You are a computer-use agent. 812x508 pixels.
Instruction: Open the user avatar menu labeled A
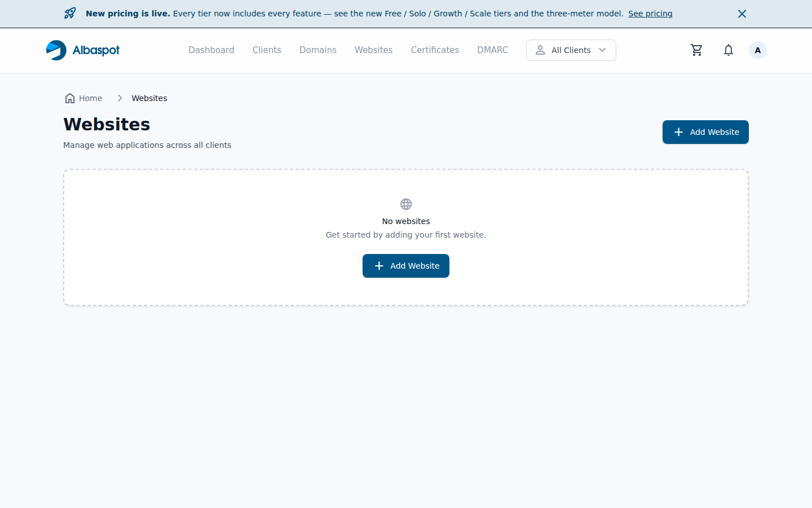758,50
